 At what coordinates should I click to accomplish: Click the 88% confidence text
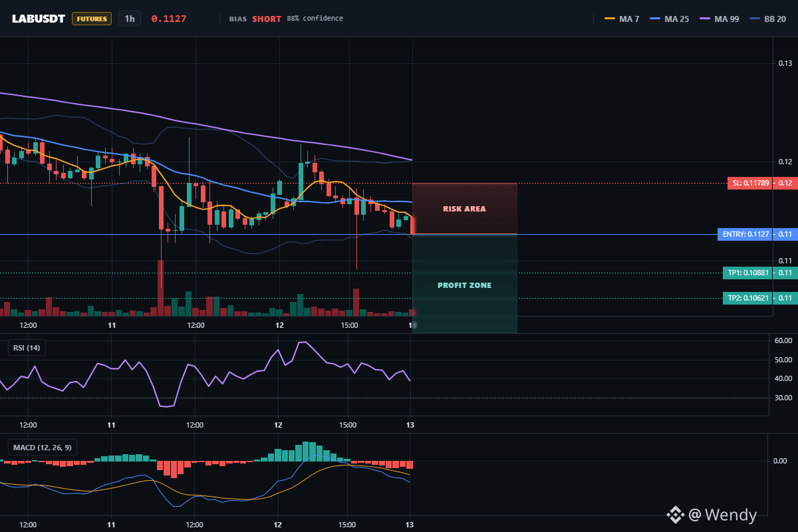315,18
